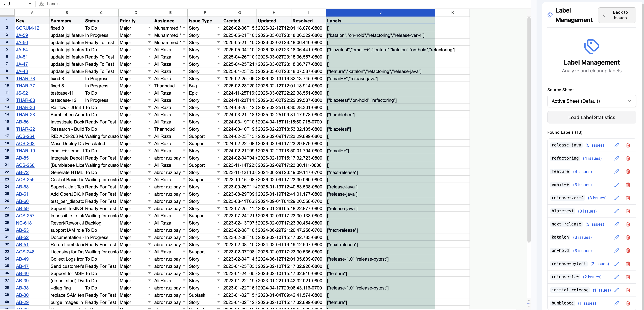644x310 pixels.
Task: Edit the blazetest label
Action: pos(616,211)
